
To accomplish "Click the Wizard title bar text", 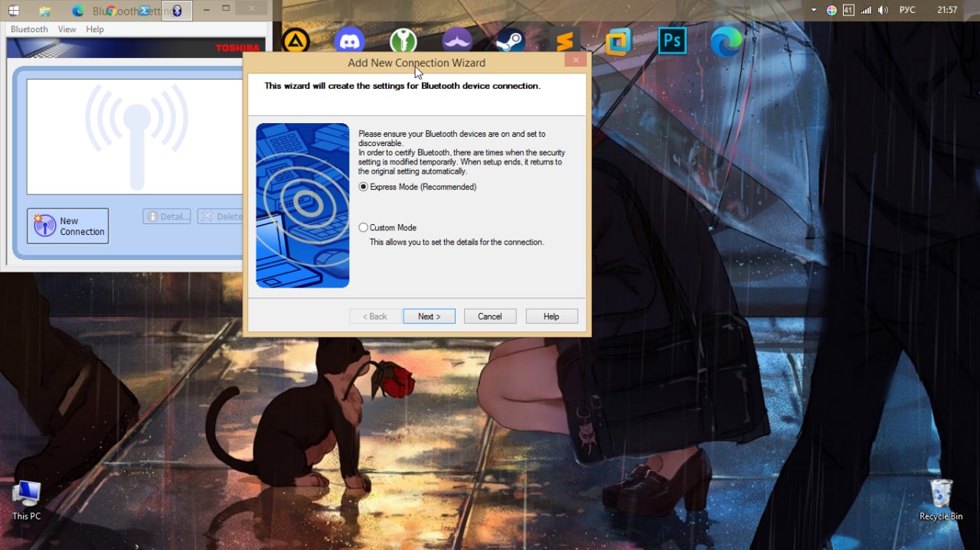I will point(416,63).
